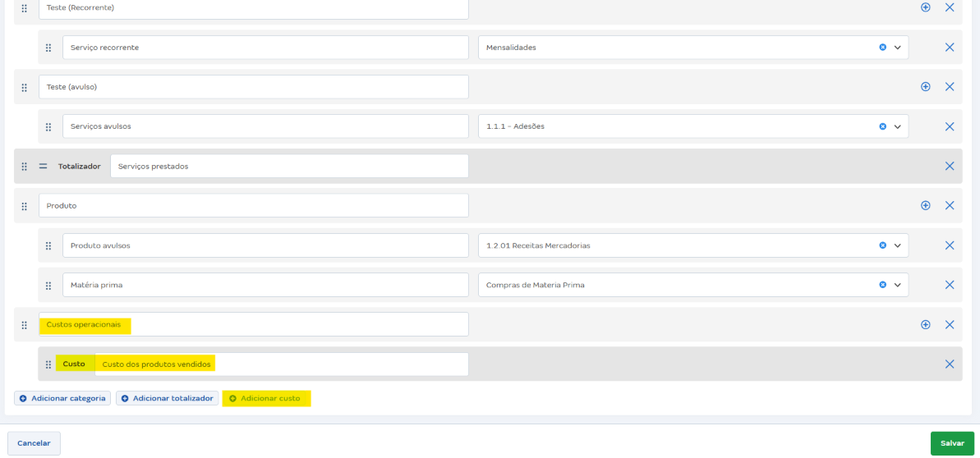Click drag handle of Matéria prima row
Image resolution: width=980 pixels, height=458 pixels.
click(48, 286)
